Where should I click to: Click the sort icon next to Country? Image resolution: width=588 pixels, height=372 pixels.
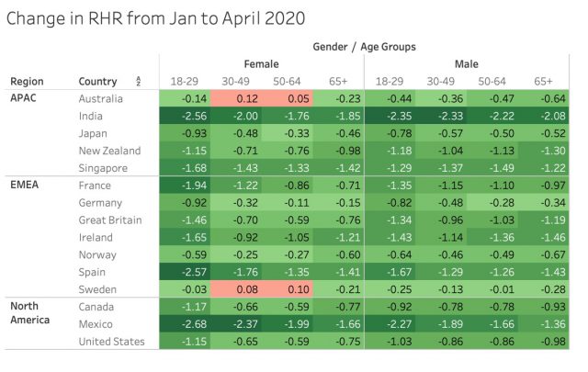tap(137, 81)
